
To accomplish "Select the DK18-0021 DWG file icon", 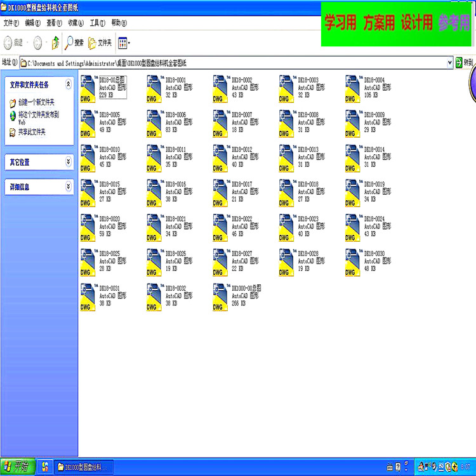I will click(x=154, y=228).
